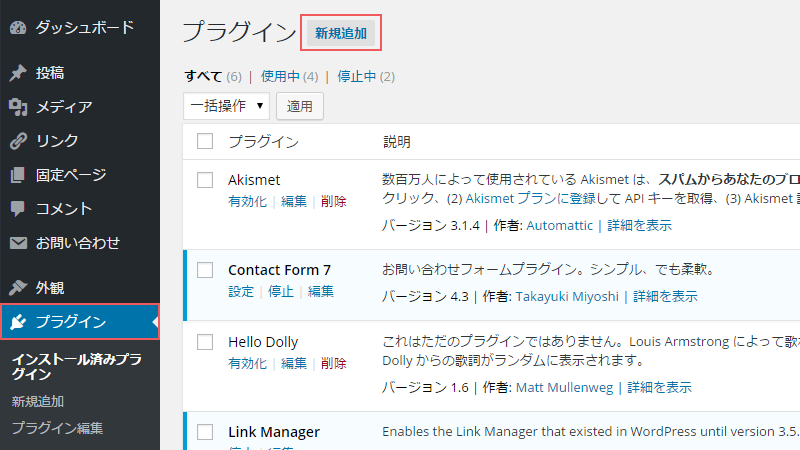Viewport: 800px width, 450px height.
Task: Select the Hello Dolly checkbox
Action: pyautogui.click(x=205, y=342)
